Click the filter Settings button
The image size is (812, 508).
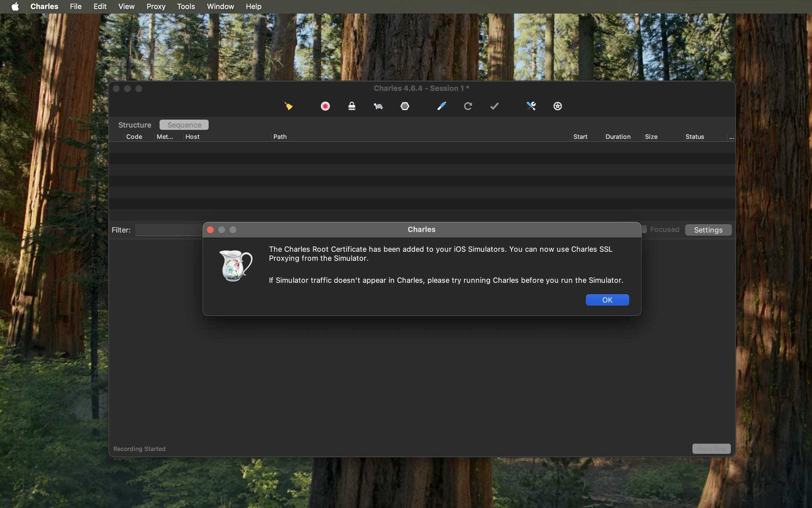tap(708, 230)
